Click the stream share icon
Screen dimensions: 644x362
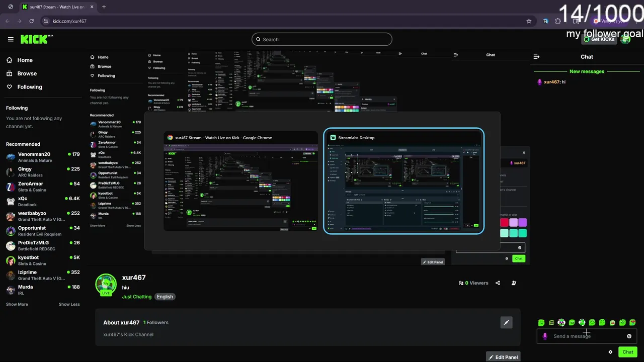[x=498, y=283]
